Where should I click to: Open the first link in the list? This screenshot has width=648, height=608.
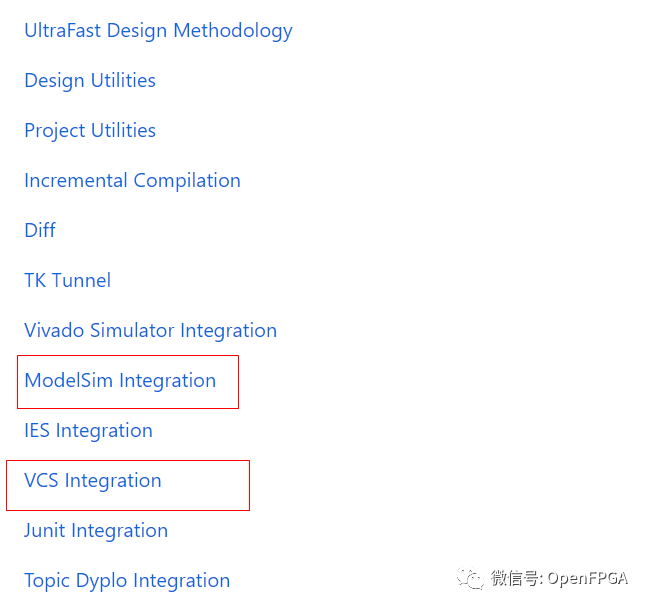[158, 30]
